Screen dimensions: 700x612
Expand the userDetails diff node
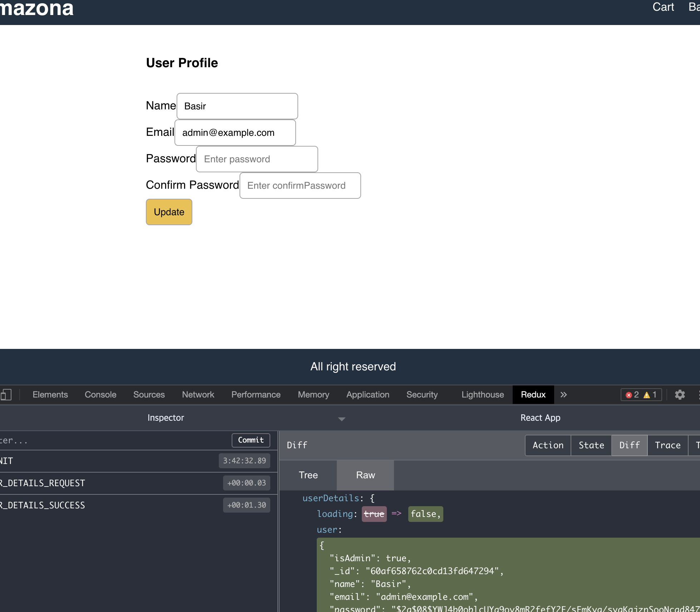[330, 498]
